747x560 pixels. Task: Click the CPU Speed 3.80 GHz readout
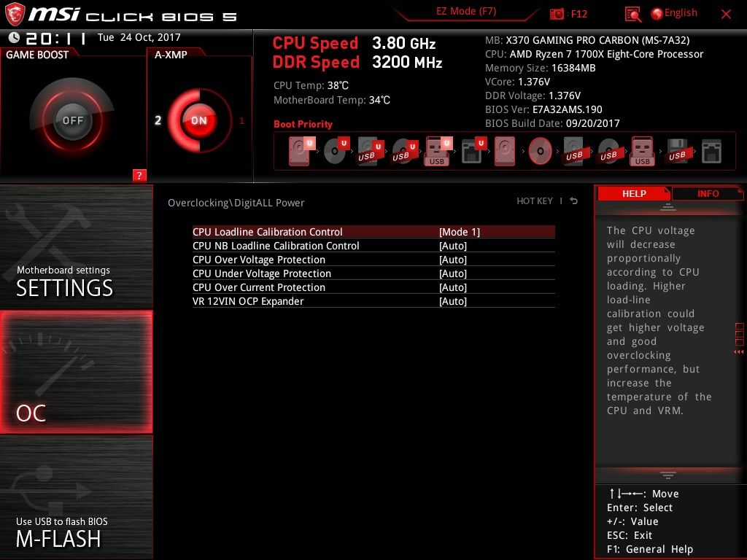pyautogui.click(x=354, y=43)
